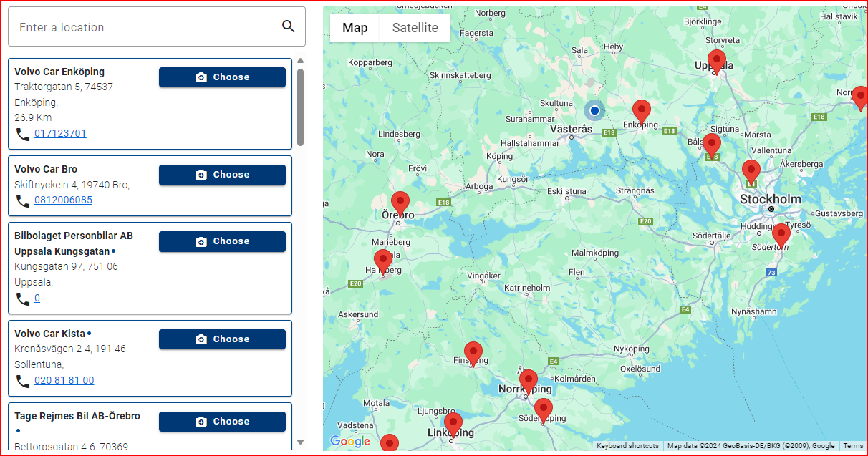Call phone number 017123701
Image resolution: width=868 pixels, height=456 pixels.
tap(60, 133)
